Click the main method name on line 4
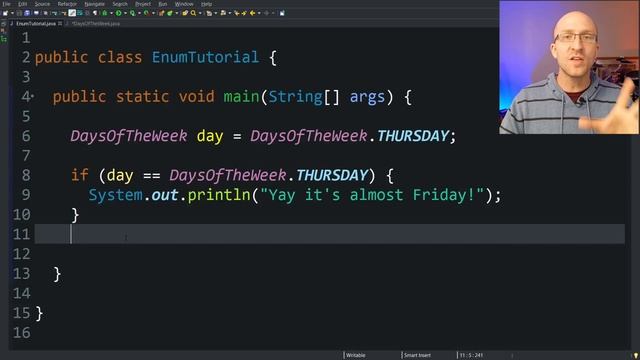 coord(241,97)
